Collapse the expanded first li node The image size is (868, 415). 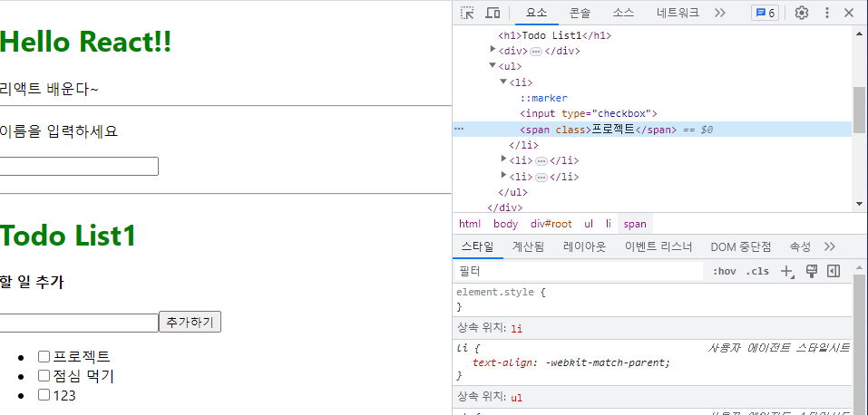pos(503,82)
